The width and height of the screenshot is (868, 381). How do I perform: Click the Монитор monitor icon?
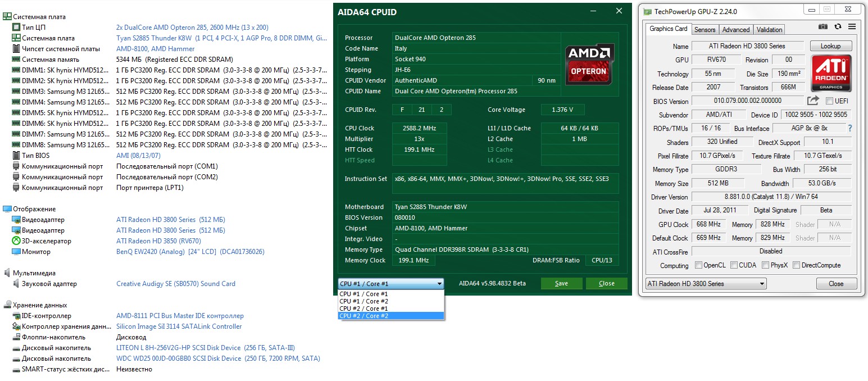(x=16, y=252)
